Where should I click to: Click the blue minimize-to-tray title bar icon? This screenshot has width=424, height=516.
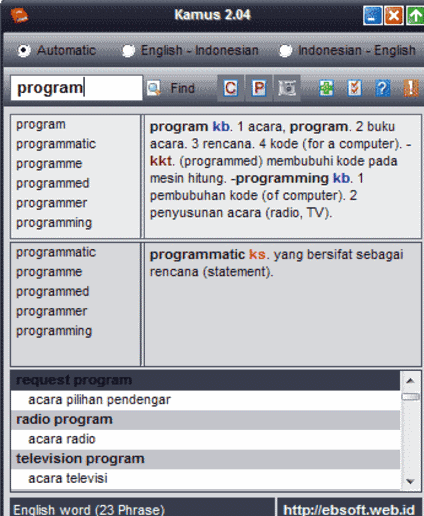click(x=373, y=15)
